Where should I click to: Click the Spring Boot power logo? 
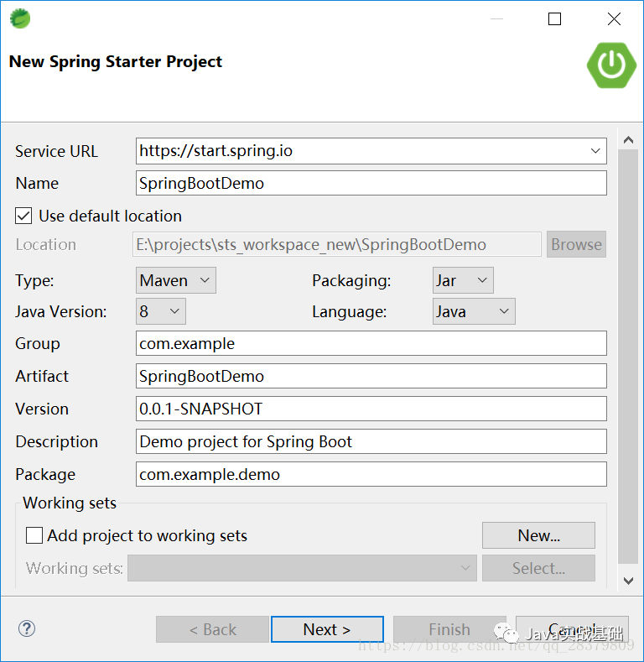click(611, 65)
